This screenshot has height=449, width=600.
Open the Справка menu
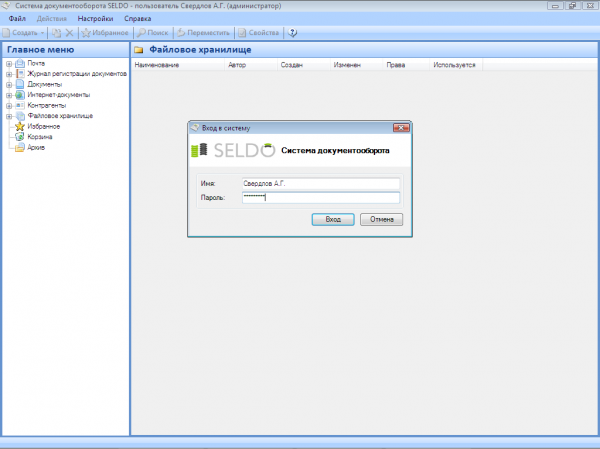coord(137,19)
